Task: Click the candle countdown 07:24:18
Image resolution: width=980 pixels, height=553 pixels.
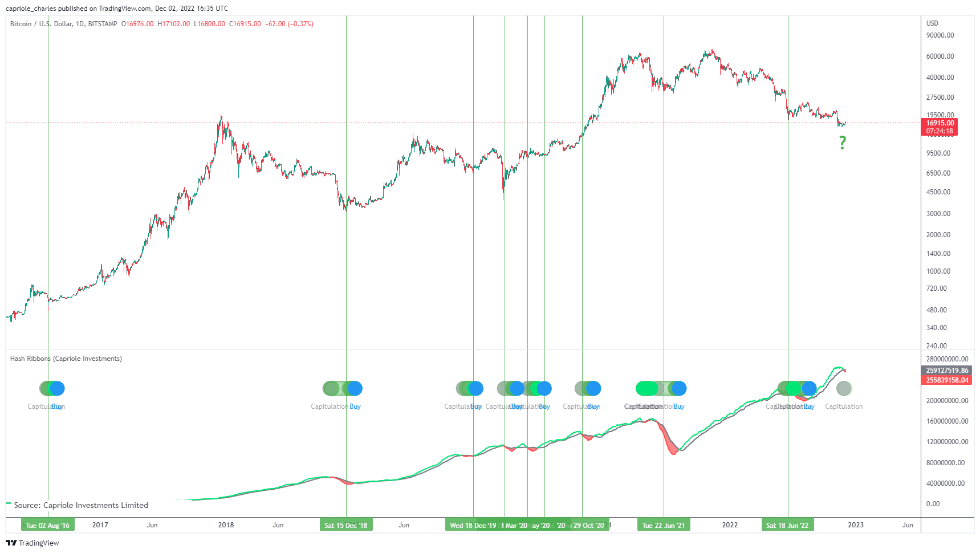Action: click(940, 131)
